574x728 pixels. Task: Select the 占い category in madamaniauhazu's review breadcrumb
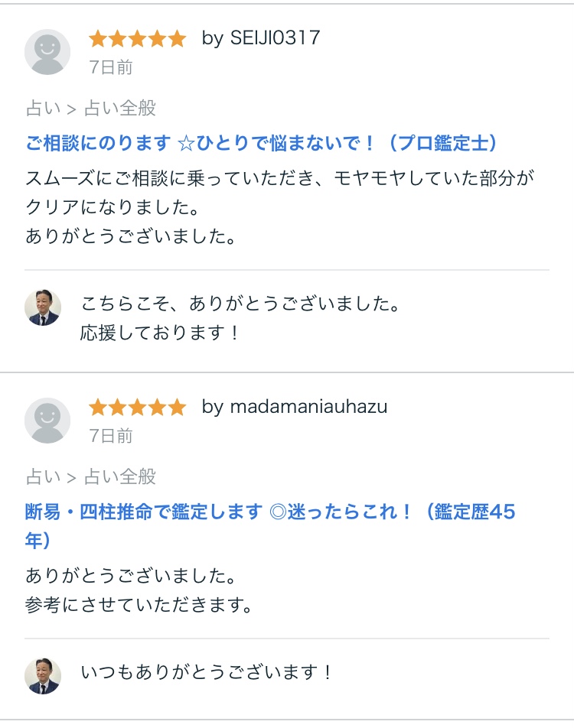pos(43,477)
